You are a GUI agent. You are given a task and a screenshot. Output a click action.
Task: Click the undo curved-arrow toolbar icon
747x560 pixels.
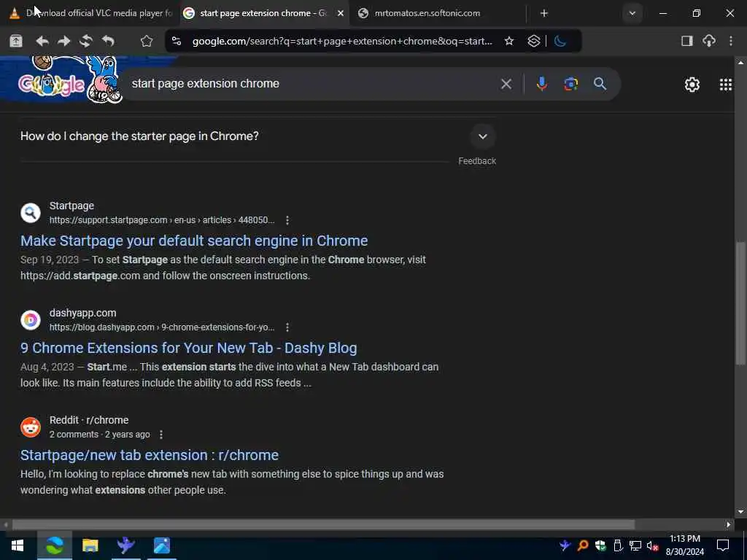pyautogui.click(x=108, y=41)
